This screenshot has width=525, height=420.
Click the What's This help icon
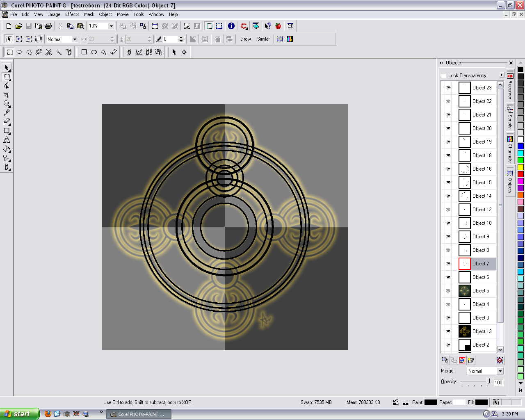point(267,26)
